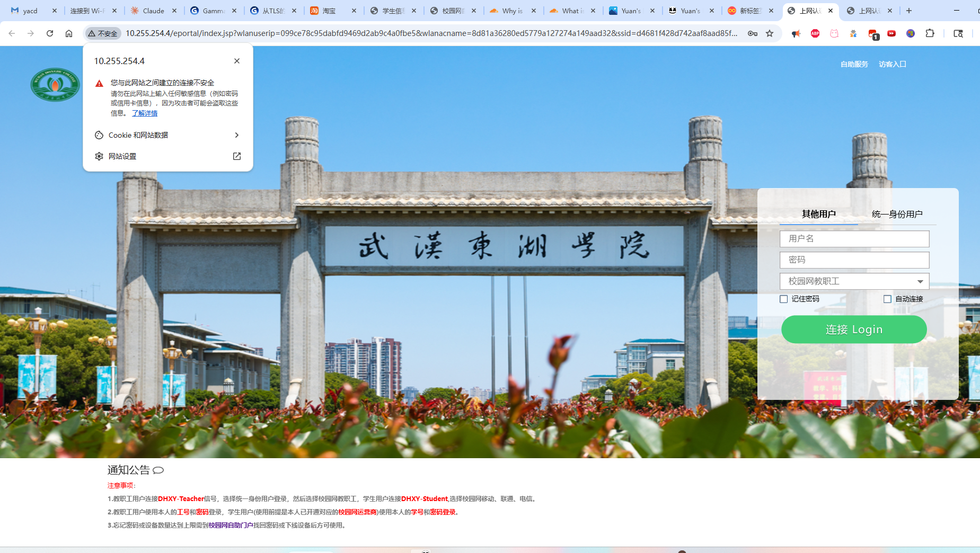This screenshot has width=980, height=553.
Task: Click the 自助服务 link
Action: pos(854,64)
